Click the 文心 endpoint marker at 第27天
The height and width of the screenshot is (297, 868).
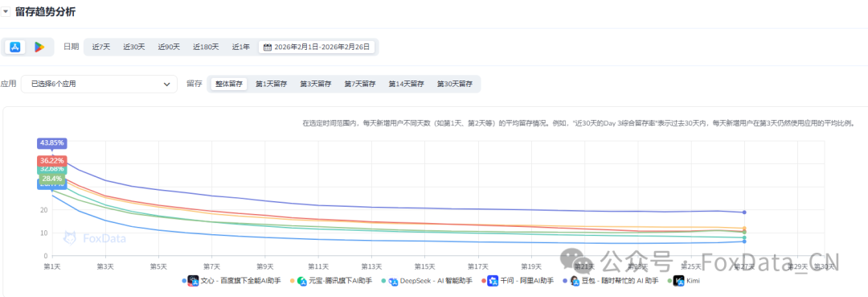(744, 241)
